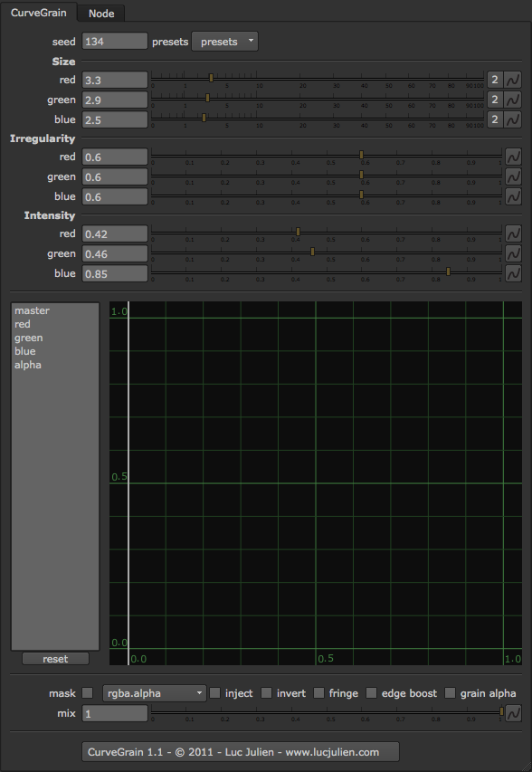
Task: Click the reset button below the curve list
Action: [x=55, y=659]
